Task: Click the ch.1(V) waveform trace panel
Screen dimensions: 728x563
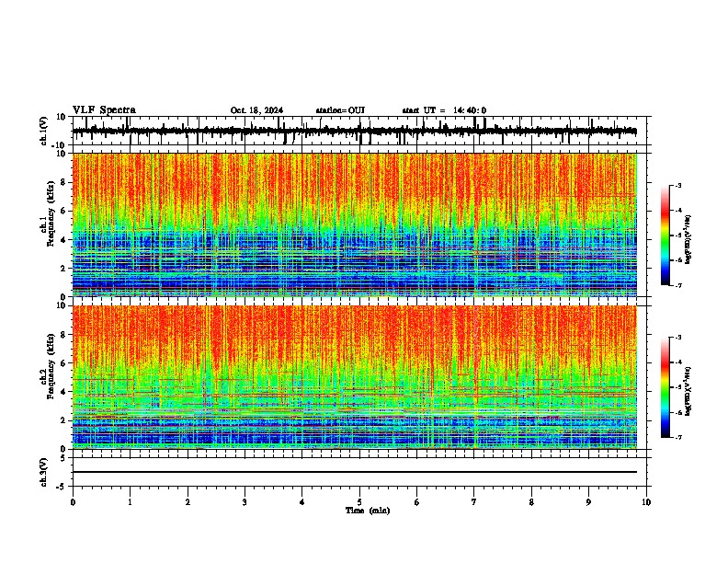Action: coord(361,131)
